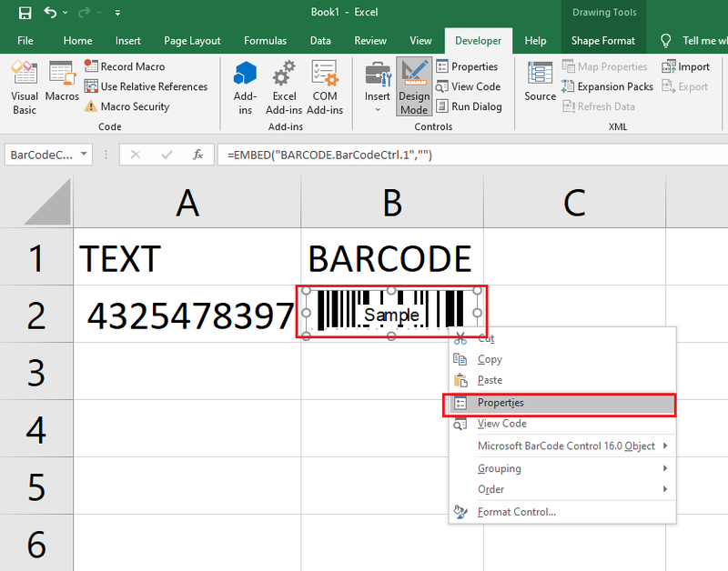Switch to the Page Layout tab
Screen dimensions: 728x571
(192, 41)
